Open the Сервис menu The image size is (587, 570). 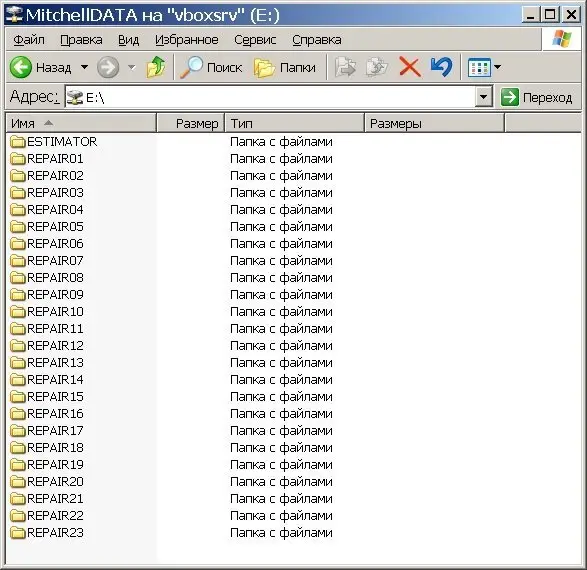(x=255, y=40)
